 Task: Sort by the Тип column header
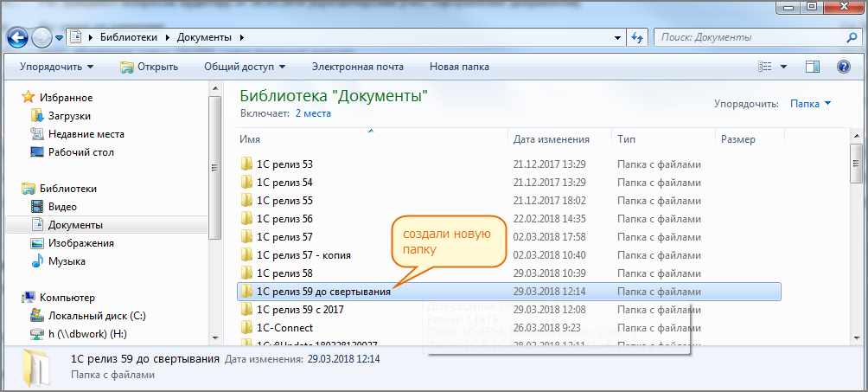pos(662,139)
